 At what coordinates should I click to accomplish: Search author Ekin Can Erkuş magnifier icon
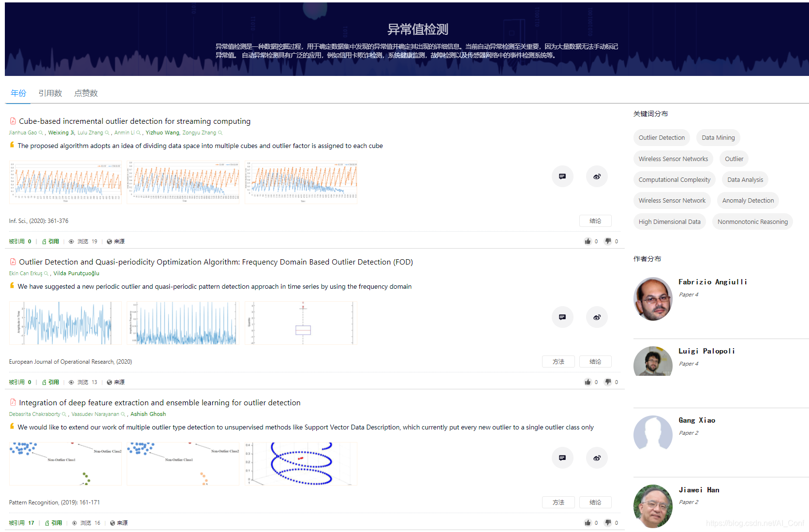coord(46,274)
